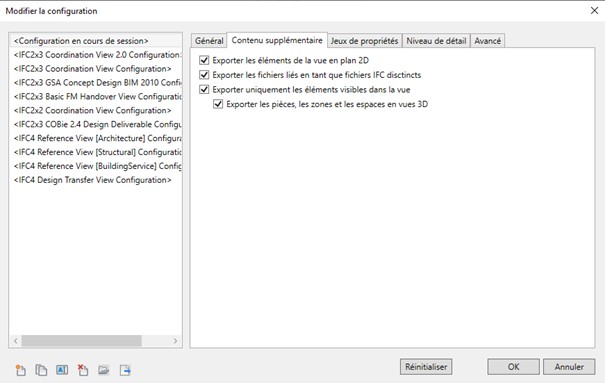Select IFC4 Reference View [Structural]
The width and height of the screenshot is (605, 383).
(95, 152)
